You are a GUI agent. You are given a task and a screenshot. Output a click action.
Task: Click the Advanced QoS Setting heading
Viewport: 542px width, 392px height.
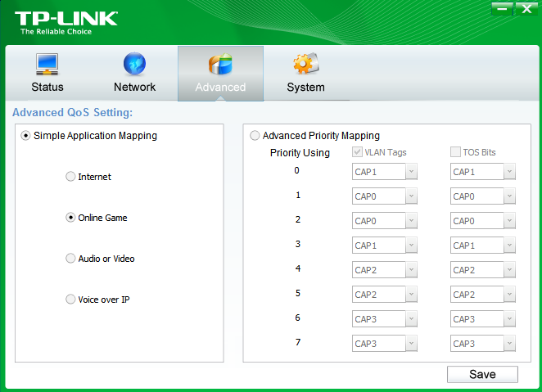coord(73,113)
